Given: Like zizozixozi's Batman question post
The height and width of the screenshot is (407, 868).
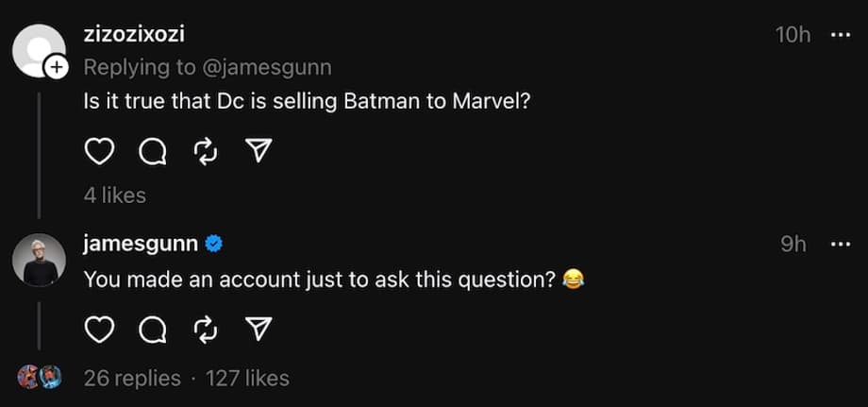Looking at the screenshot, I should point(99,151).
